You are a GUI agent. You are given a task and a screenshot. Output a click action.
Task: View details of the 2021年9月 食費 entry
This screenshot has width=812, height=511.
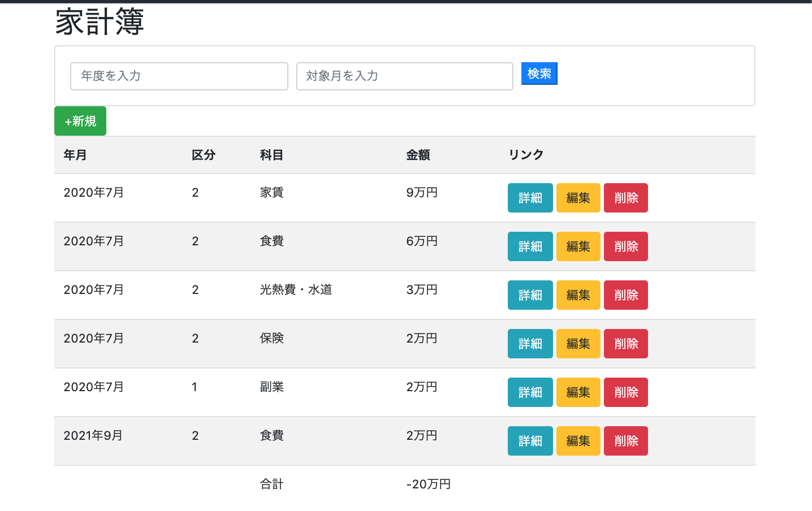point(530,441)
